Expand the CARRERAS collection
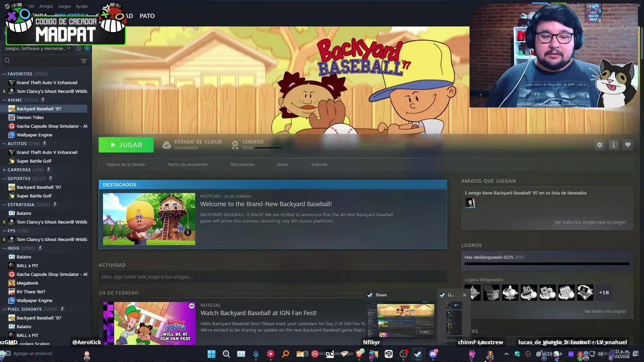This screenshot has width=644, height=362. (x=5, y=169)
